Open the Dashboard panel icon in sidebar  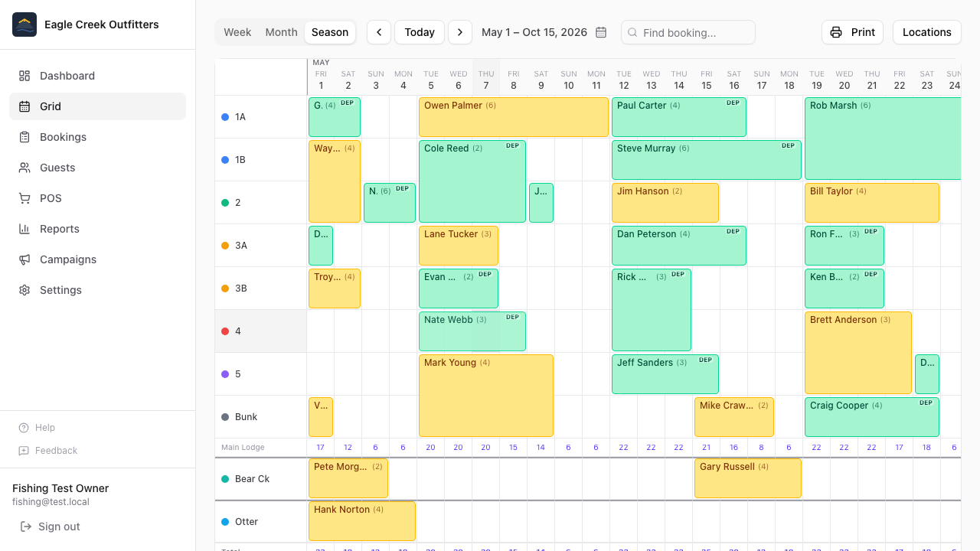(24, 76)
